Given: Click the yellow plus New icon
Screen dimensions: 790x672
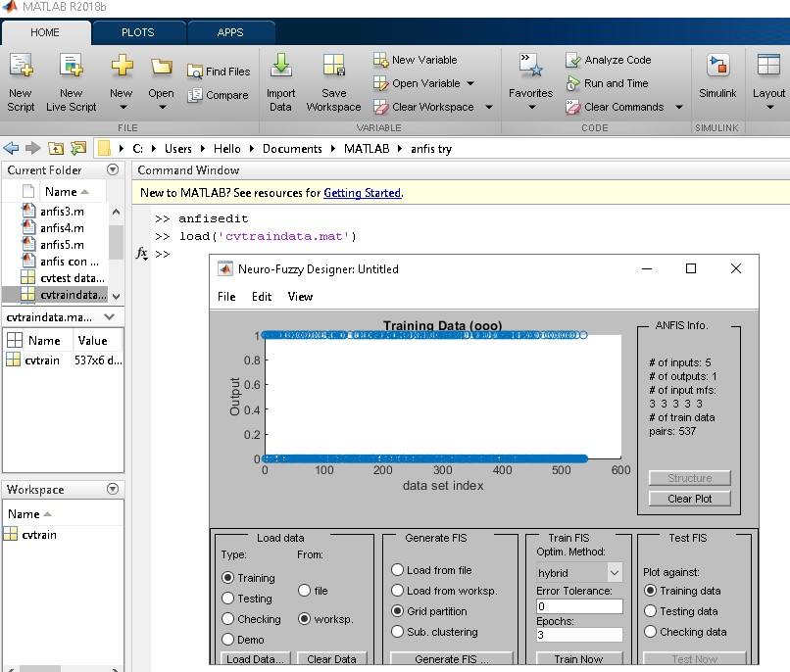Looking at the screenshot, I should click(x=122, y=66).
